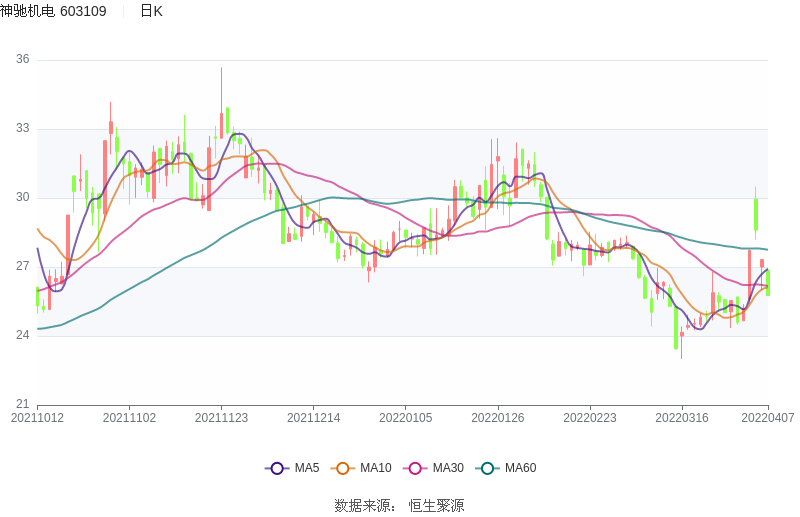Hide the MA60 teal legend marker
Viewport: 800px width, 517px height.
point(488,468)
